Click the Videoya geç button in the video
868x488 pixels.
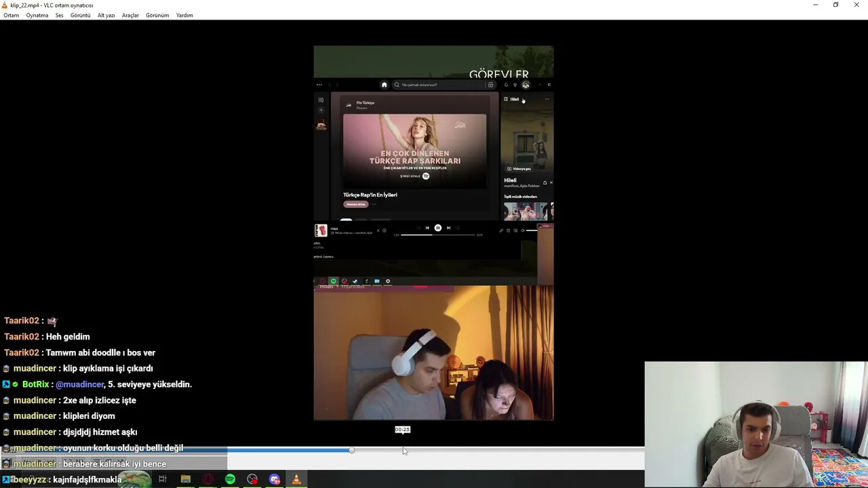click(x=519, y=169)
